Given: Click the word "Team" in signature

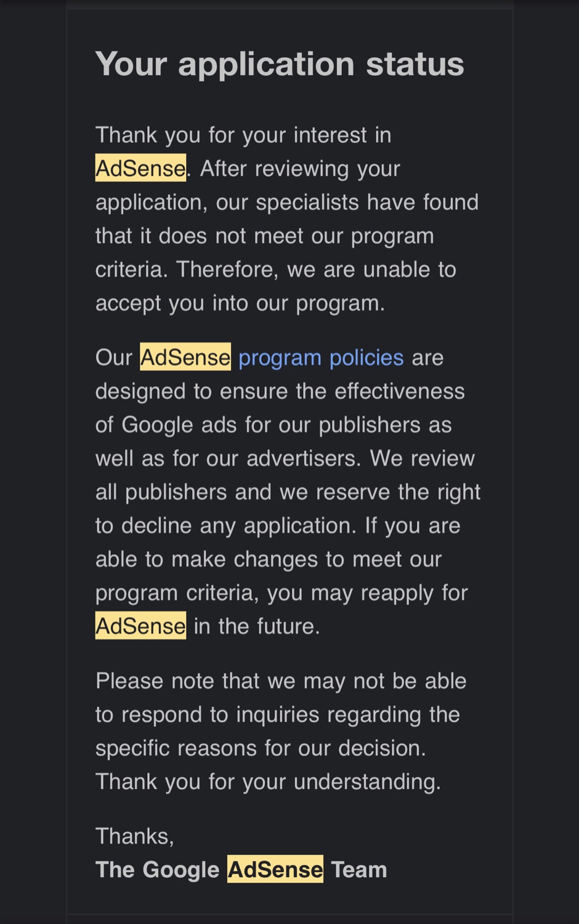Looking at the screenshot, I should [359, 869].
